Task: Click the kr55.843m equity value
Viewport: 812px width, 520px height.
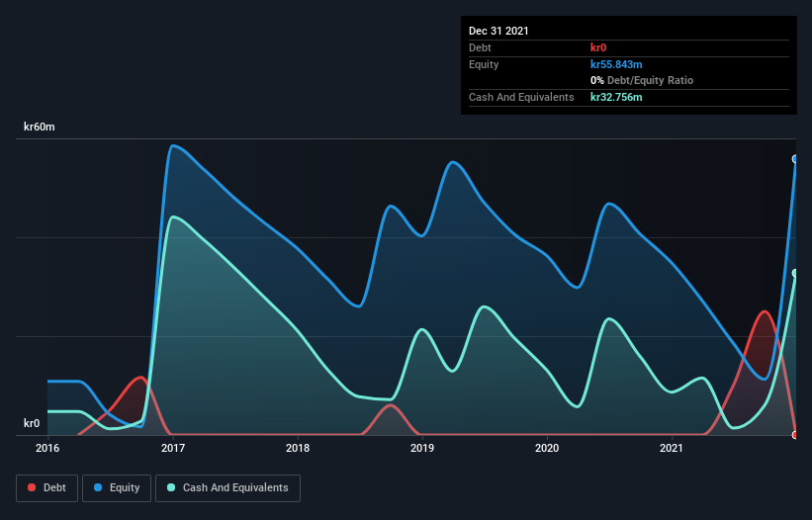Action: 616,64
